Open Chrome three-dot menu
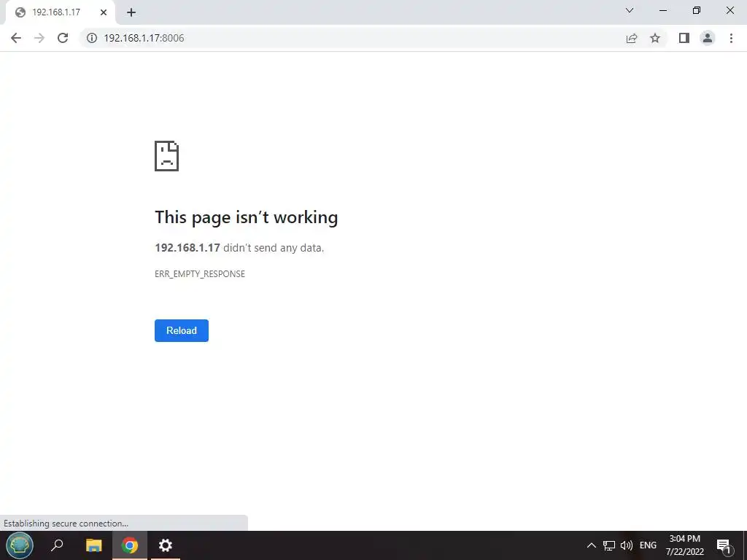This screenshot has height=560, width=747. [731, 38]
